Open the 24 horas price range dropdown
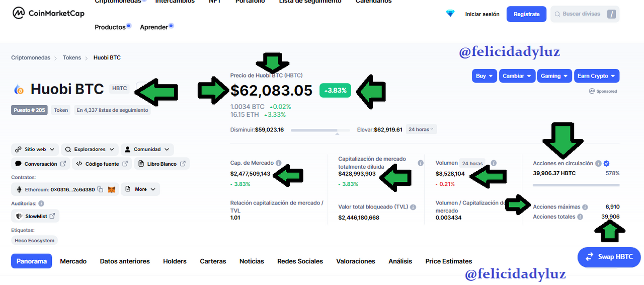The image size is (644, 285). click(422, 129)
